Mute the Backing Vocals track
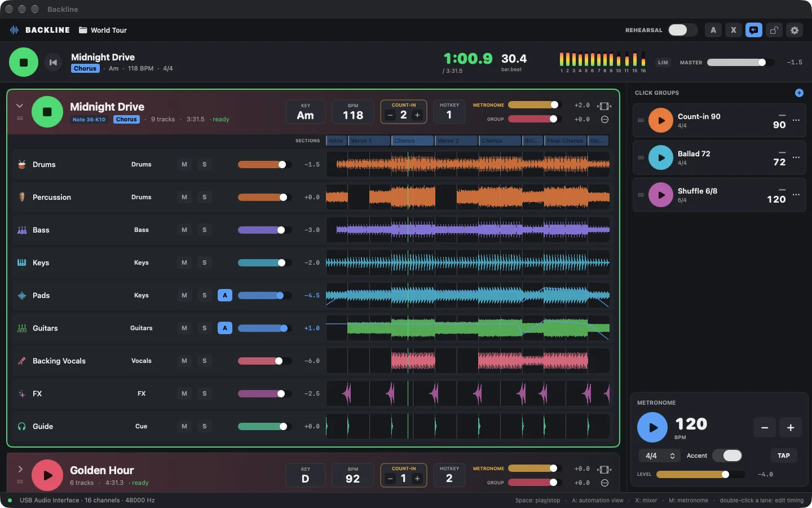Viewport: 812px width, 508px height. (x=184, y=361)
